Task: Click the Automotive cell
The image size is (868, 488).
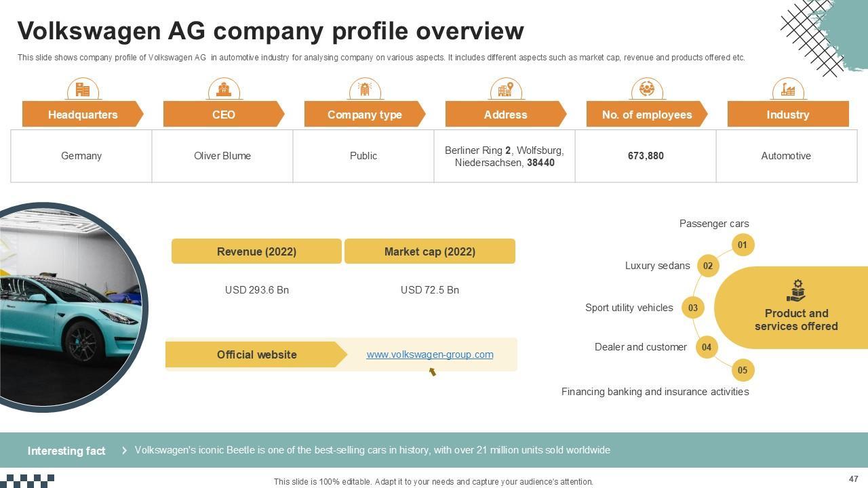Action: point(786,156)
